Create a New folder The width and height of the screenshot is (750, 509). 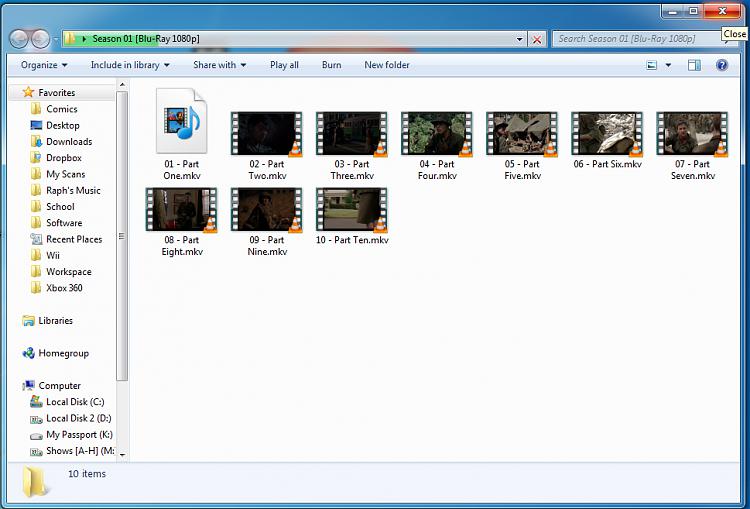point(387,65)
